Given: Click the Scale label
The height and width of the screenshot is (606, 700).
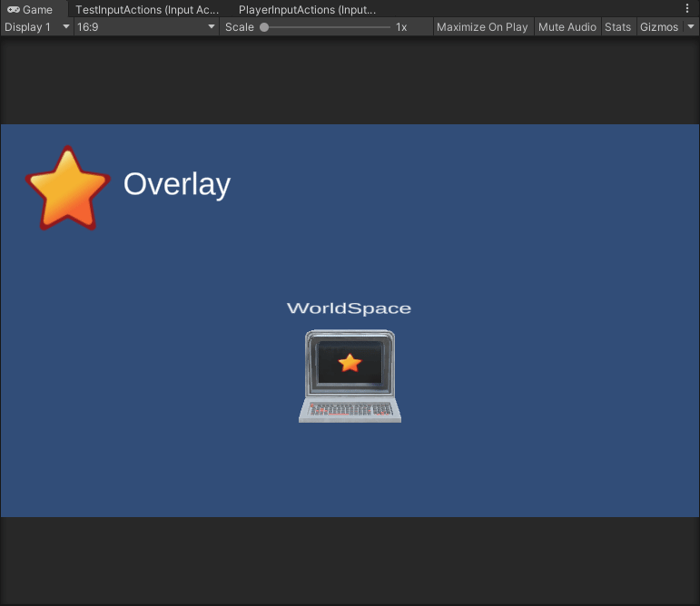Looking at the screenshot, I should click(x=240, y=27).
